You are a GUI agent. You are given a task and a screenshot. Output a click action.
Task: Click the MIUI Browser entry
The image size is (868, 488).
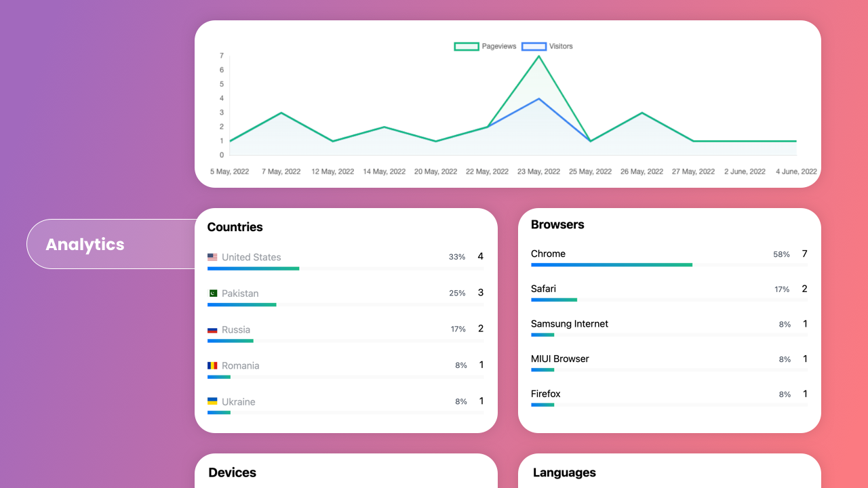[x=559, y=359]
